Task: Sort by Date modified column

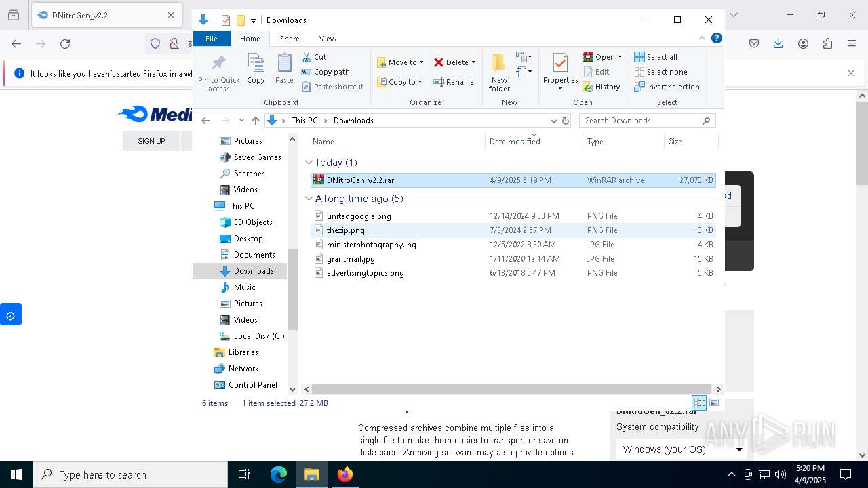Action: pos(534,142)
